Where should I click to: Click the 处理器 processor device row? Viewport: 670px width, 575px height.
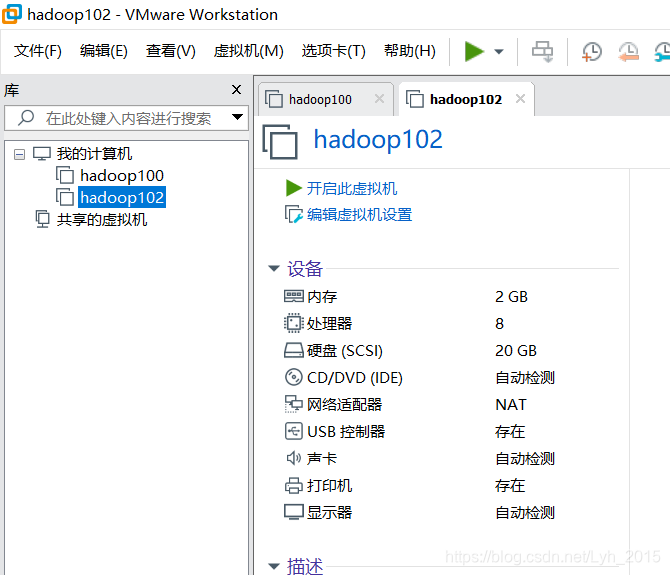pos(451,323)
